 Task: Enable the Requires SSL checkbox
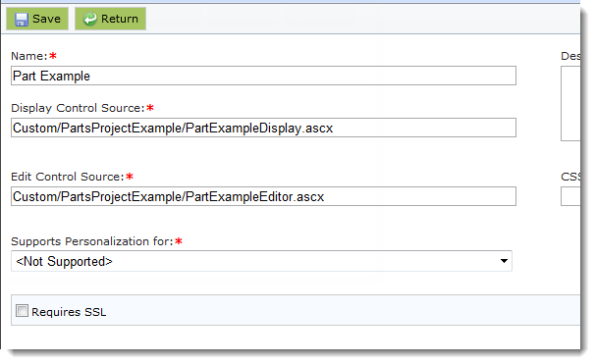pos(22,311)
